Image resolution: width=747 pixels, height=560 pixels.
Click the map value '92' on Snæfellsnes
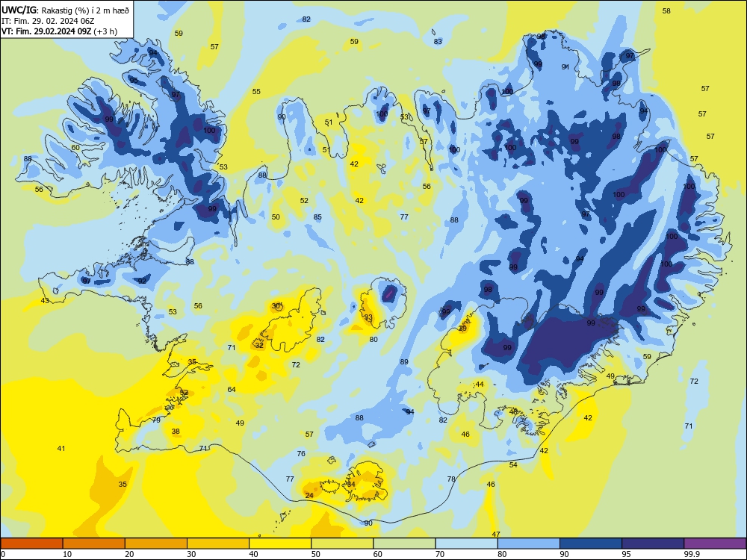[142, 281]
